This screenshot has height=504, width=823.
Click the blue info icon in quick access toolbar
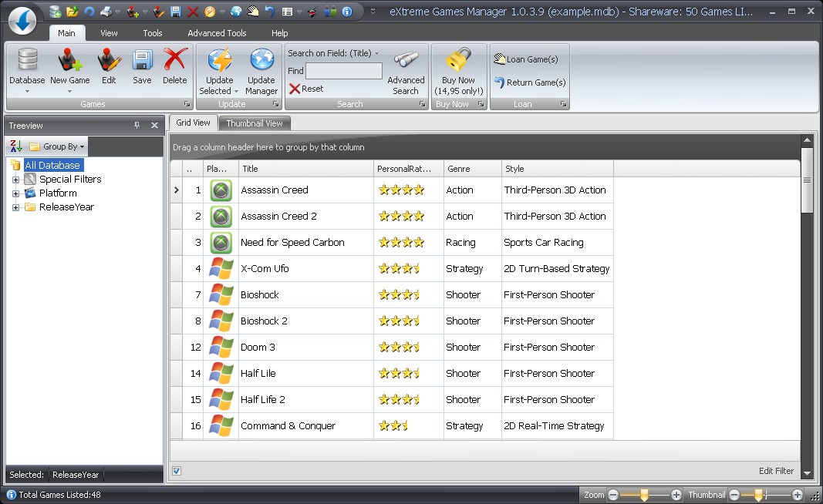pos(347,11)
